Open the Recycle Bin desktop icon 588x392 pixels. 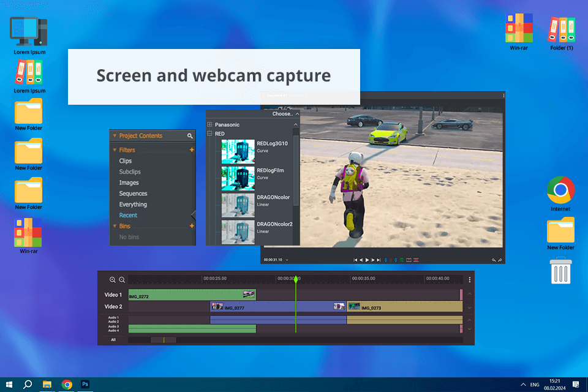click(560, 271)
